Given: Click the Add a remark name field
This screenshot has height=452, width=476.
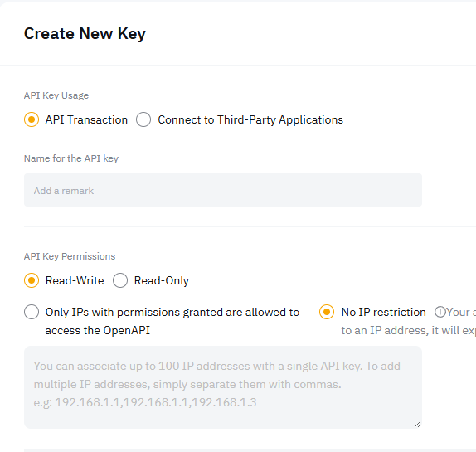Looking at the screenshot, I should pos(223,190).
